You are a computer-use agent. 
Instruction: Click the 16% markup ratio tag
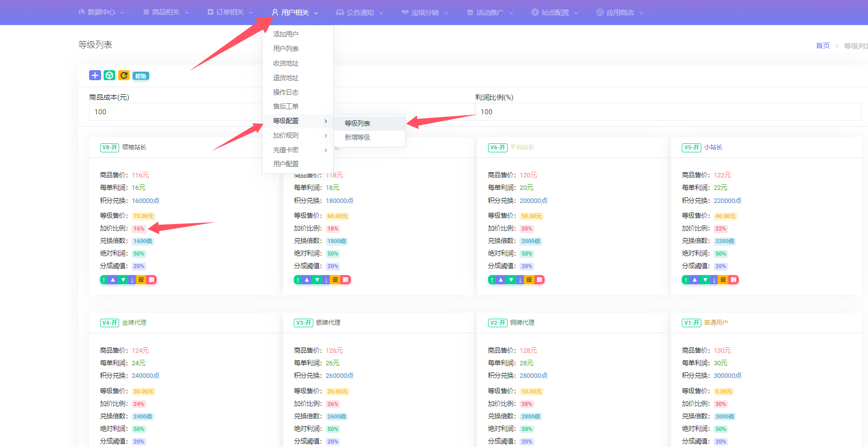pyautogui.click(x=139, y=229)
